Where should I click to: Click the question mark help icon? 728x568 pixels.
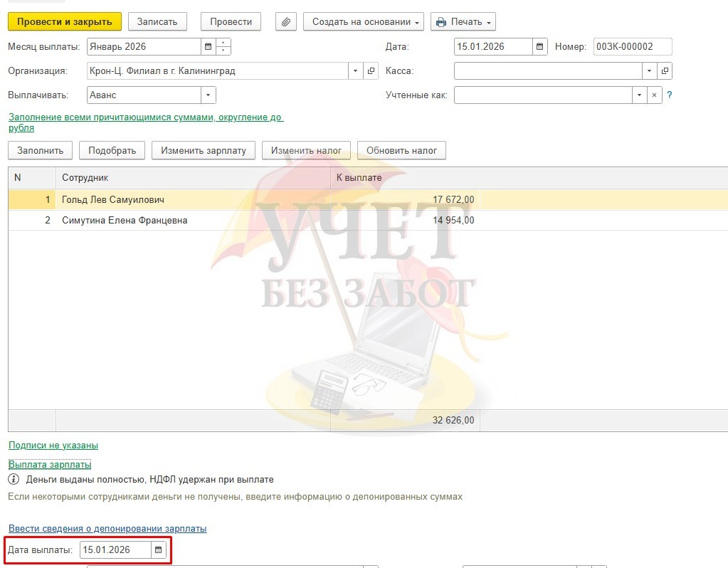[x=670, y=95]
